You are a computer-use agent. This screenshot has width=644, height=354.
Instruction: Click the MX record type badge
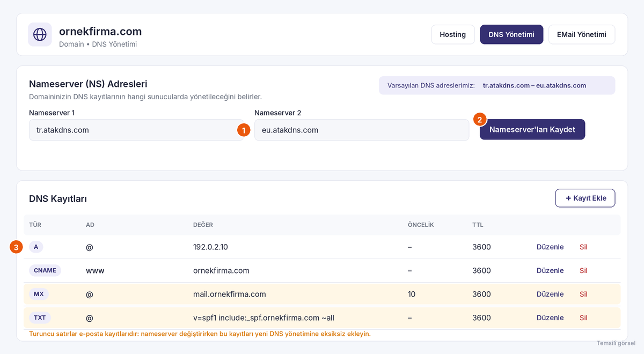pos(39,294)
